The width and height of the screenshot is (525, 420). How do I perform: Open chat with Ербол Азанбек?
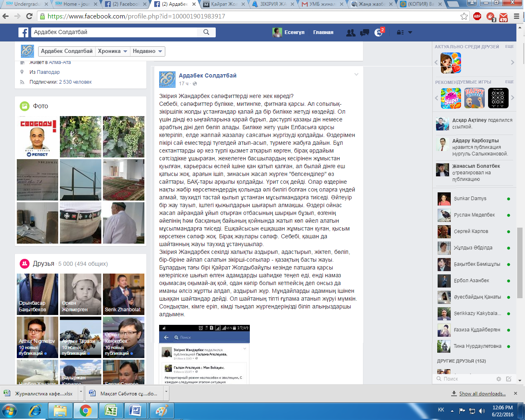click(474, 281)
